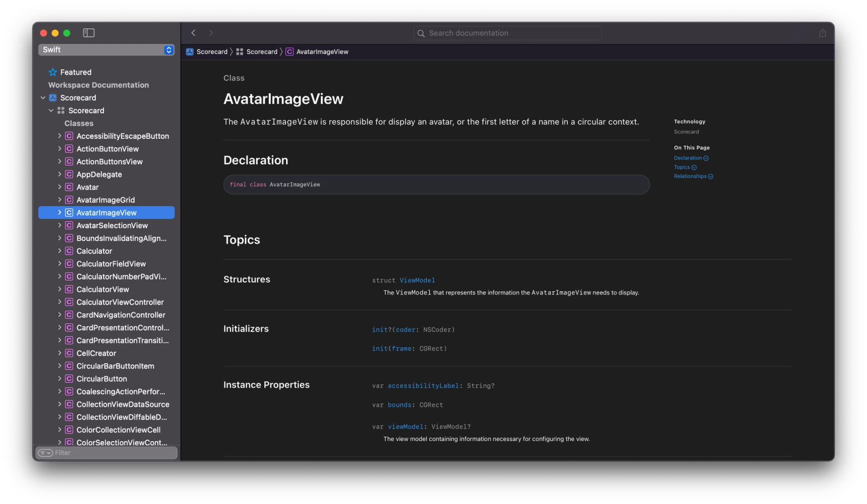Click the class icon beside Calculator
The image size is (867, 504).
tap(69, 251)
